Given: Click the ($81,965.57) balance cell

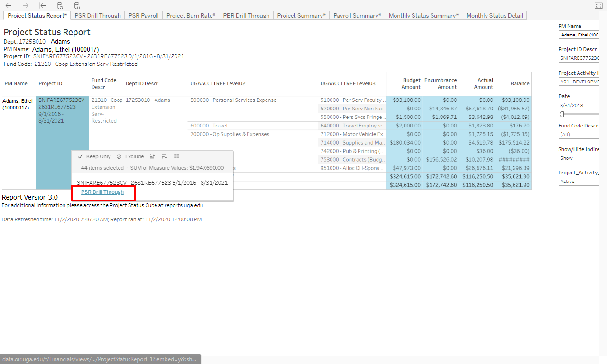Looking at the screenshot, I should (x=513, y=109).
